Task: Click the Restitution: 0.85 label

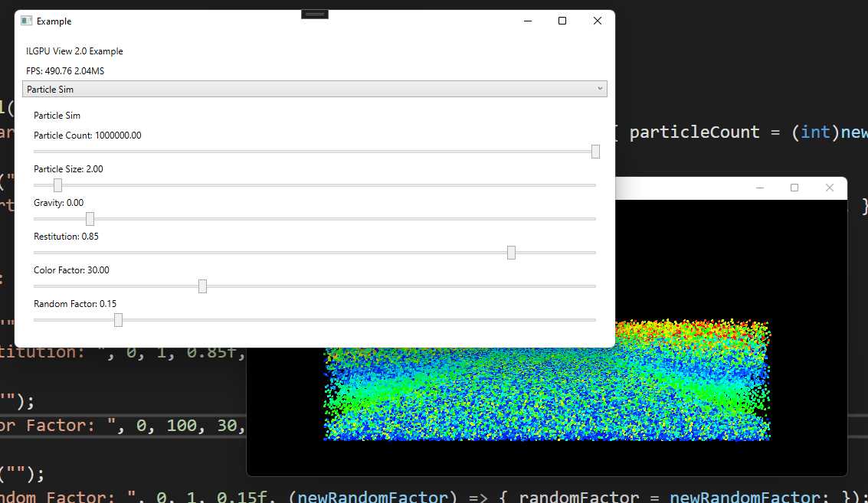Action: point(66,237)
